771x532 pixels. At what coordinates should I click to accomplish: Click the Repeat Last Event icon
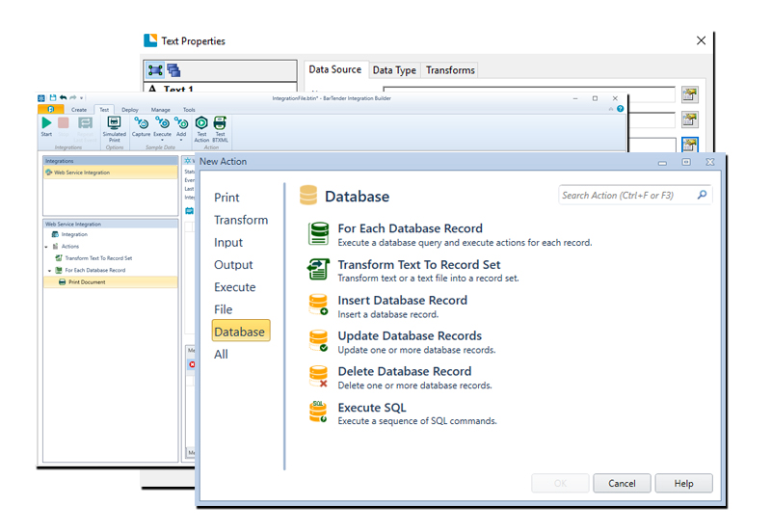[85, 123]
